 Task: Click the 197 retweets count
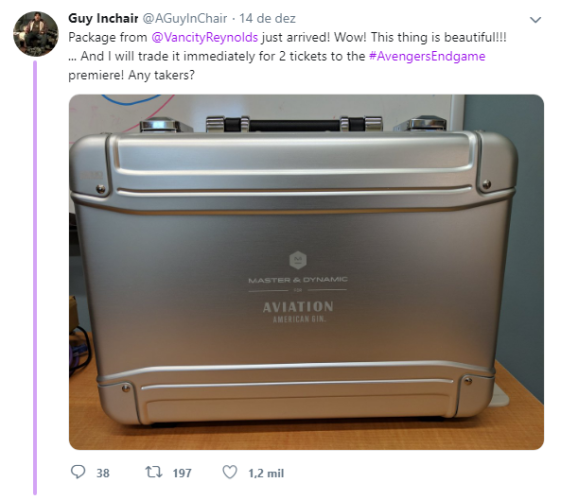pos(182,473)
